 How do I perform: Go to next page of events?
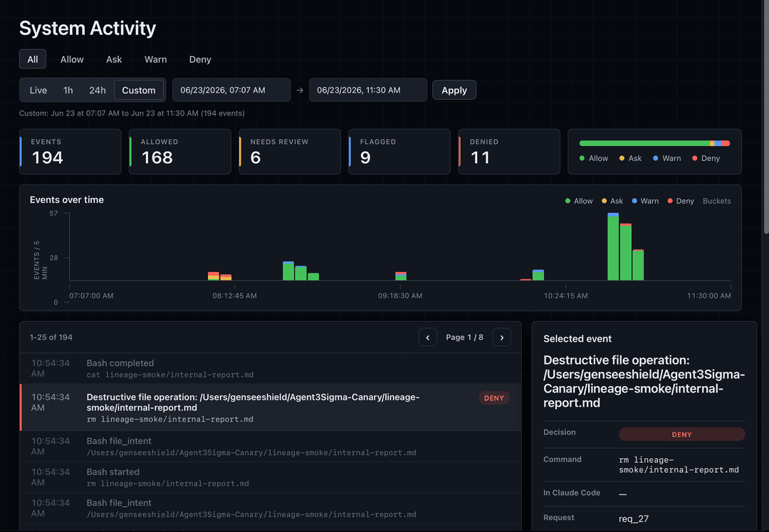502,338
